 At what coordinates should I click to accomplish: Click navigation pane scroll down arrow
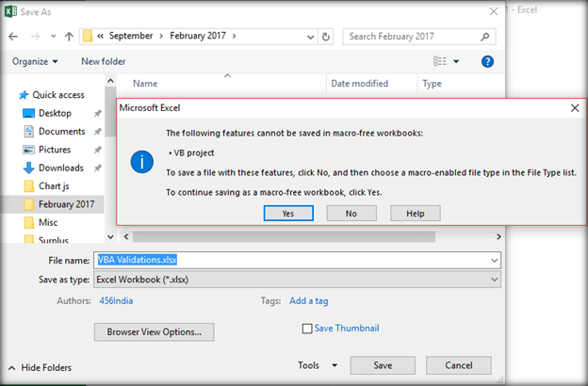click(x=110, y=237)
